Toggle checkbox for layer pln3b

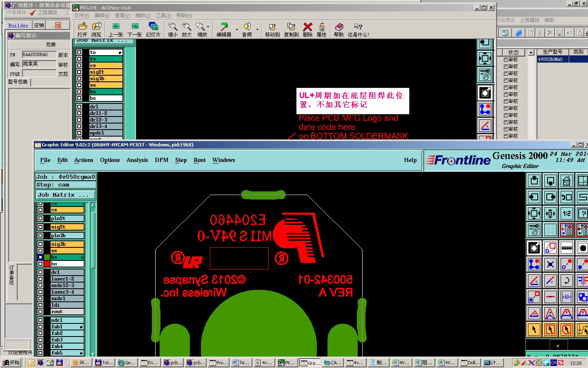(40, 236)
